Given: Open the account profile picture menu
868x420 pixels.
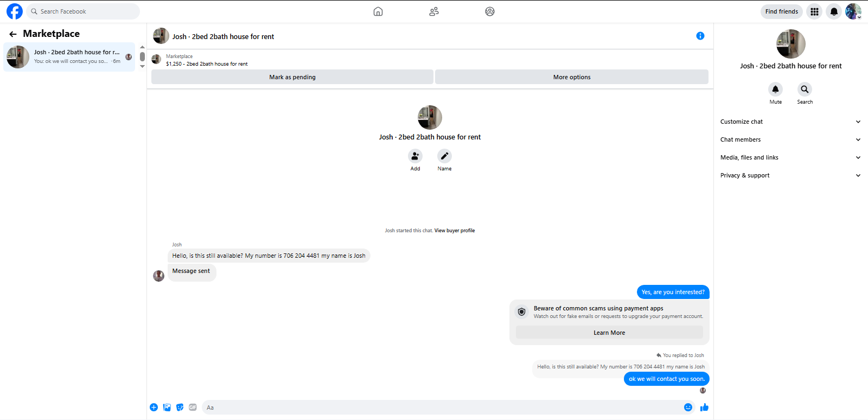Looking at the screenshot, I should pos(853,11).
